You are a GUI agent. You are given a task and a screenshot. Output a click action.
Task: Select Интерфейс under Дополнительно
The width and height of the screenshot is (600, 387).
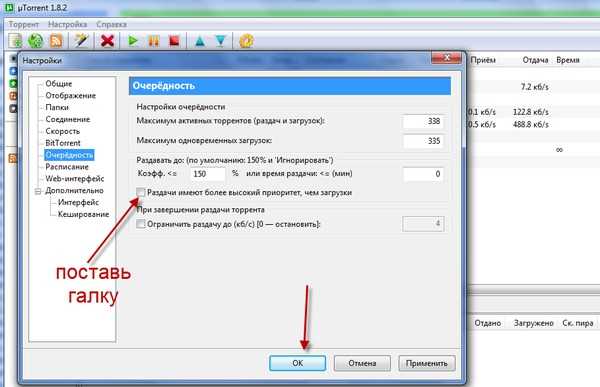pyautogui.click(x=78, y=202)
